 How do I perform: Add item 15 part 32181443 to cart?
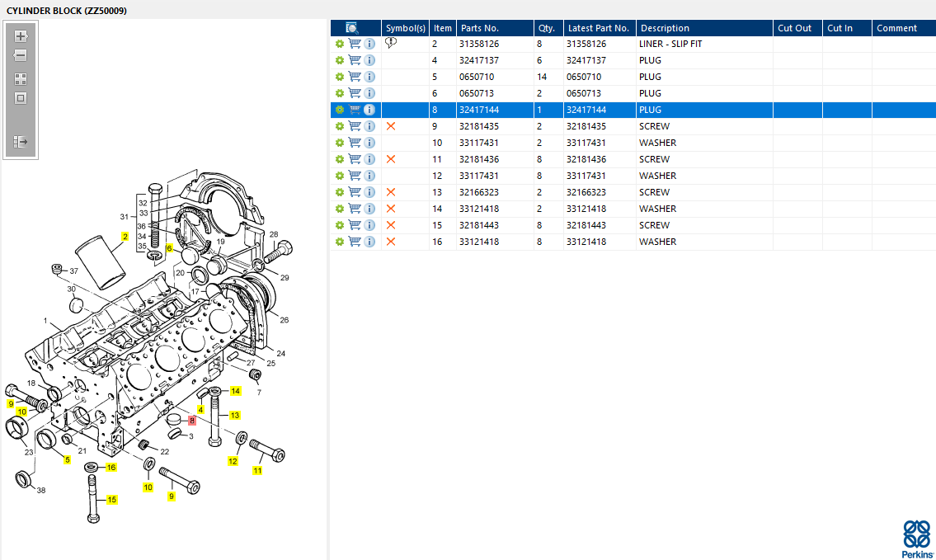[355, 225]
